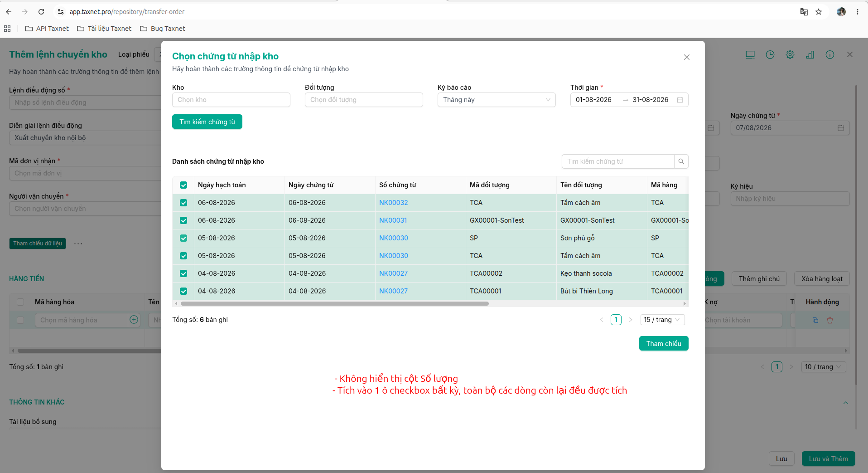Toggle checkbox for Bút bi Thiên Long row
The width and height of the screenshot is (868, 473).
(183, 291)
